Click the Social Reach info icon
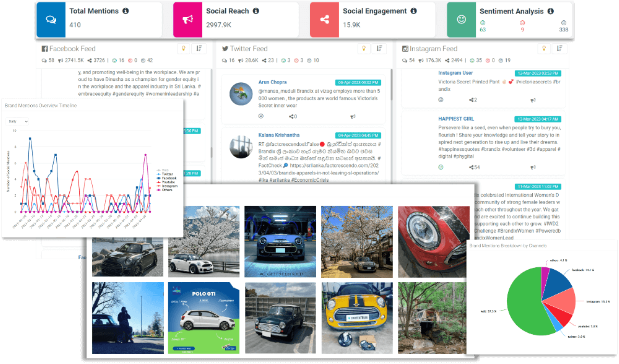 click(256, 11)
